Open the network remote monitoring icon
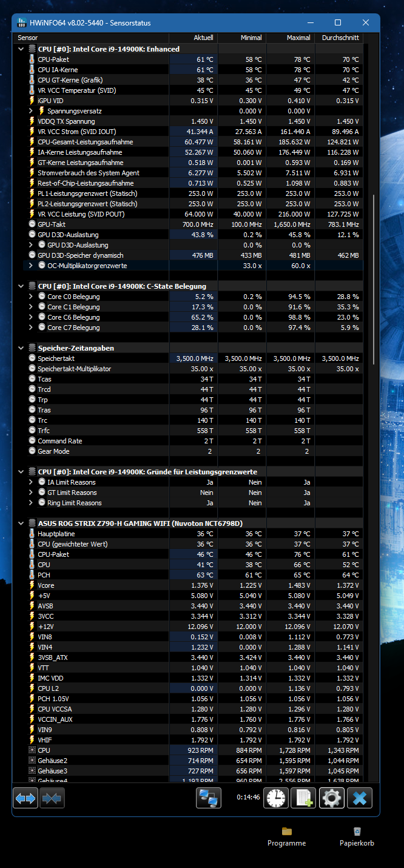 (x=209, y=798)
